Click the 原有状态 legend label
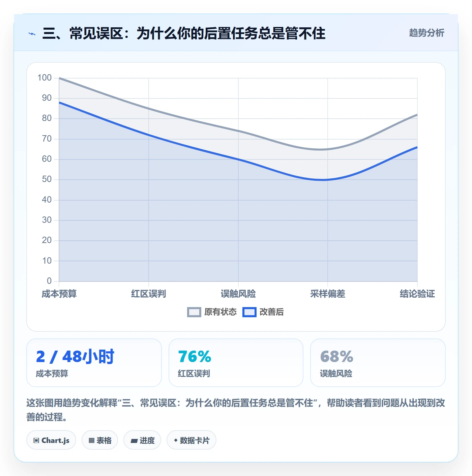This screenshot has width=472, height=476. coord(220,312)
